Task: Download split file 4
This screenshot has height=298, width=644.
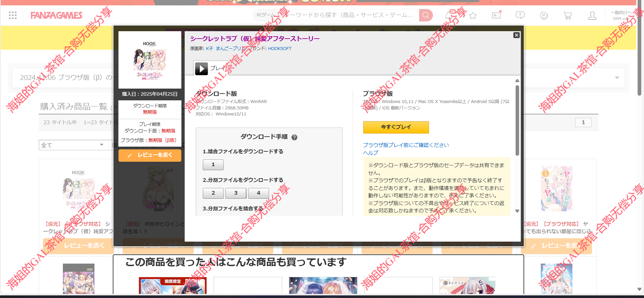Action: point(258,193)
